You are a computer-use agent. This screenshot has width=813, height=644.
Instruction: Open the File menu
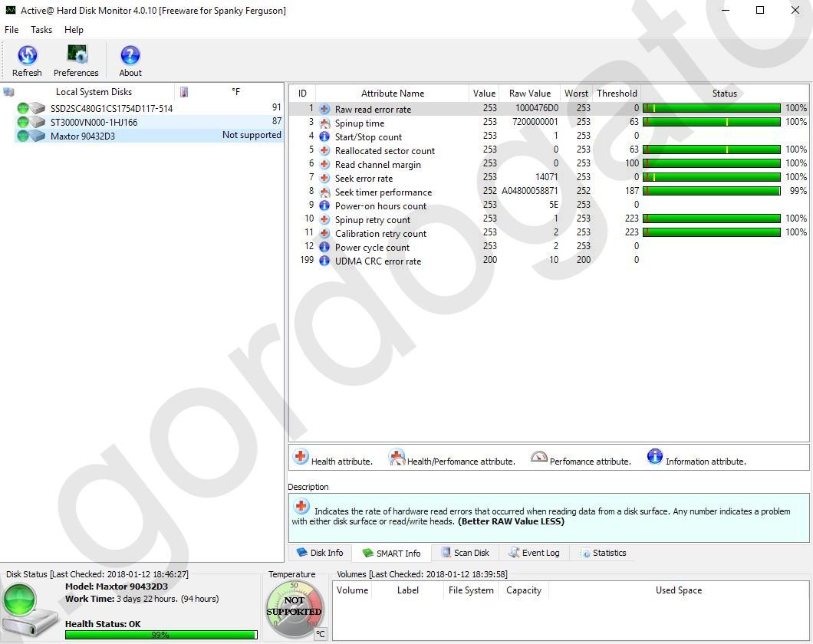pyautogui.click(x=12, y=30)
